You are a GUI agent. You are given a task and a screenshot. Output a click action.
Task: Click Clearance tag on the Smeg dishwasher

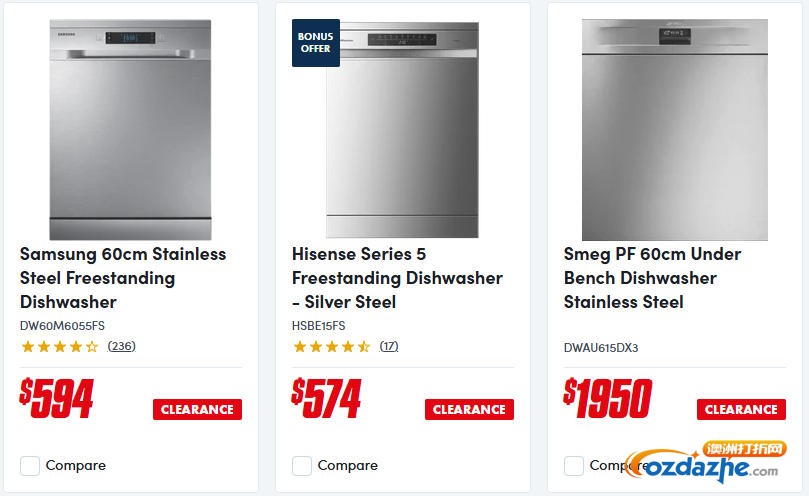click(741, 409)
